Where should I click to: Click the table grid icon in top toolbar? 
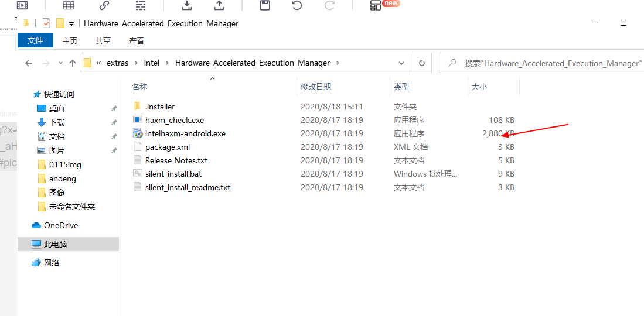coord(69,5)
